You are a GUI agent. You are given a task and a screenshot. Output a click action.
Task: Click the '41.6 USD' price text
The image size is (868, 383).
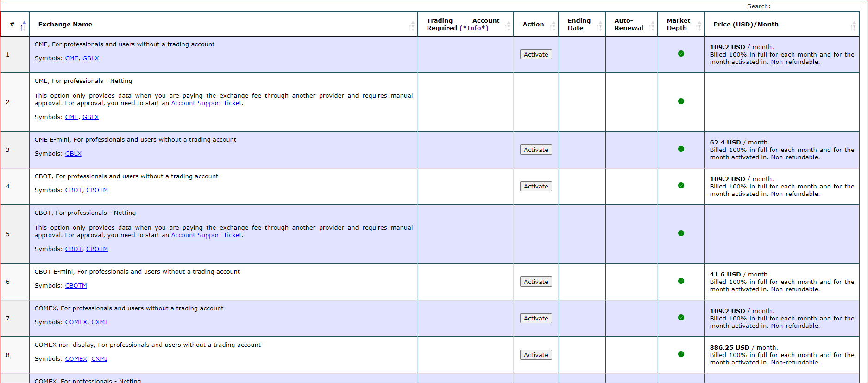[x=725, y=275]
